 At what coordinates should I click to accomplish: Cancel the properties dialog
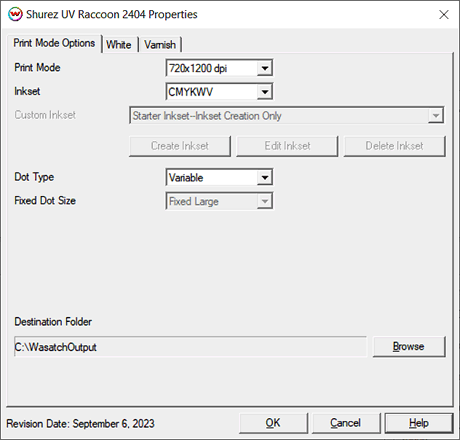(346, 423)
